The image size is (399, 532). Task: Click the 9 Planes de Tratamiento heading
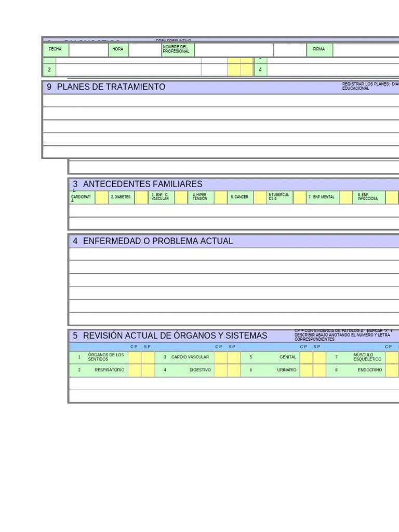[x=106, y=87]
